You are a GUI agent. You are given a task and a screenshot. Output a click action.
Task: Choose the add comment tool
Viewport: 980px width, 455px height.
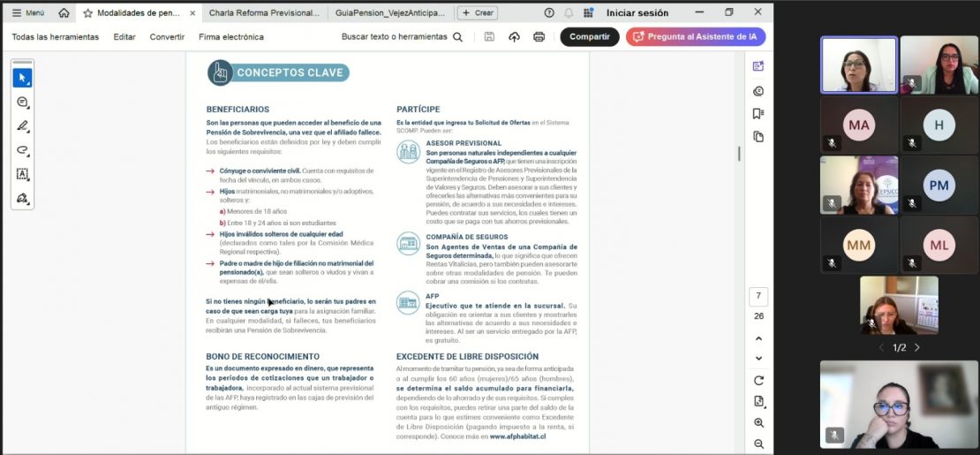click(22, 102)
